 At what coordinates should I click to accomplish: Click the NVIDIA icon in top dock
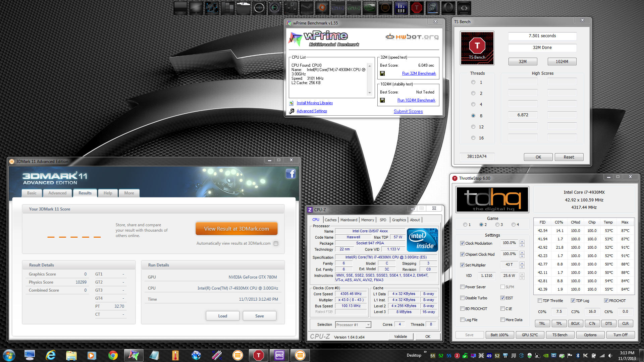point(369,8)
